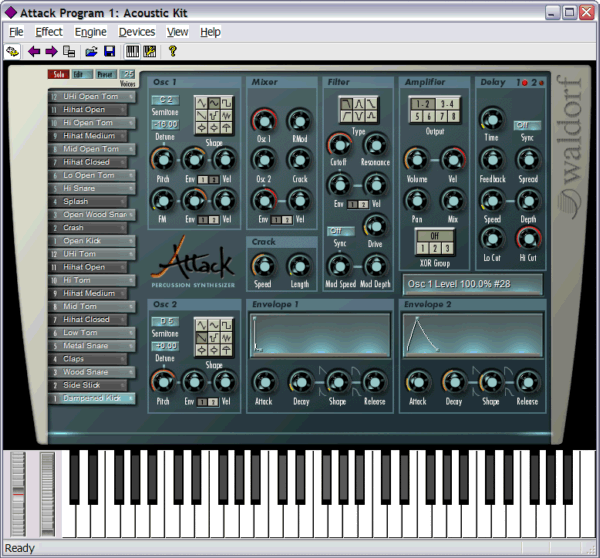This screenshot has width=600, height=558.
Task: Select the Crash instrument
Action: (x=88, y=228)
